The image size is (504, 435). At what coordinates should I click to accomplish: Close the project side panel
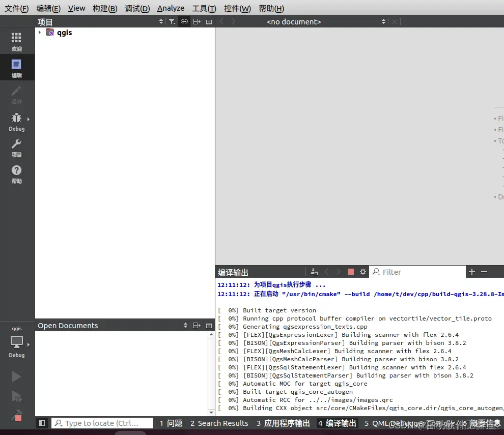[209, 22]
